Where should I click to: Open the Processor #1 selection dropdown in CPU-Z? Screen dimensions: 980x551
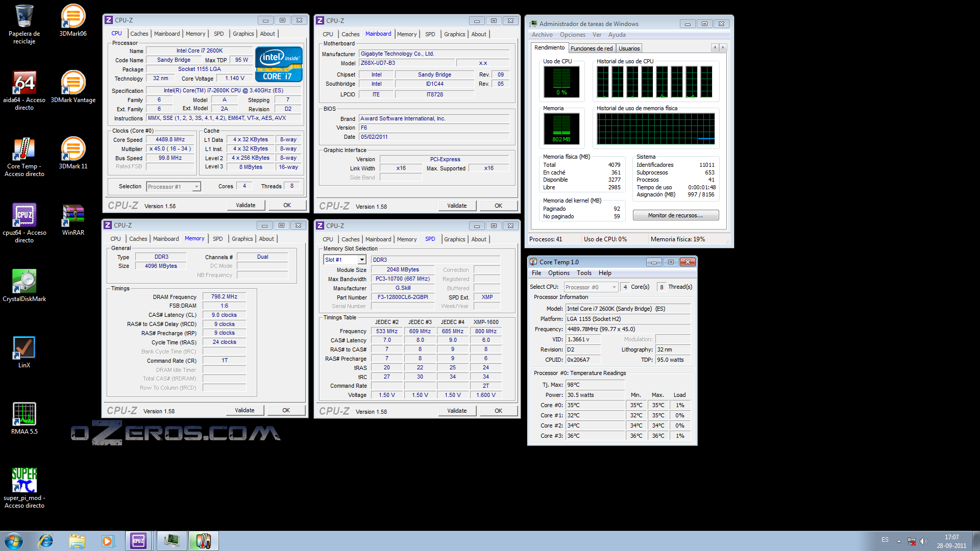tap(174, 187)
